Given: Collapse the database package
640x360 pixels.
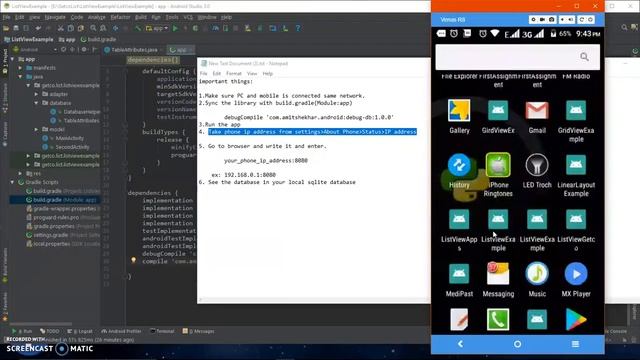Looking at the screenshot, I should pyautogui.click(x=36, y=103).
